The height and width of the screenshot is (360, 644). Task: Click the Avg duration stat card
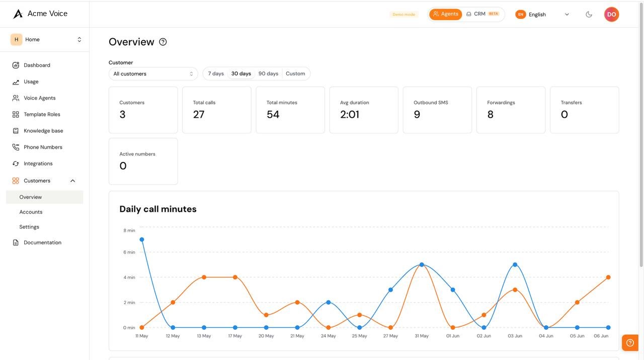(364, 110)
